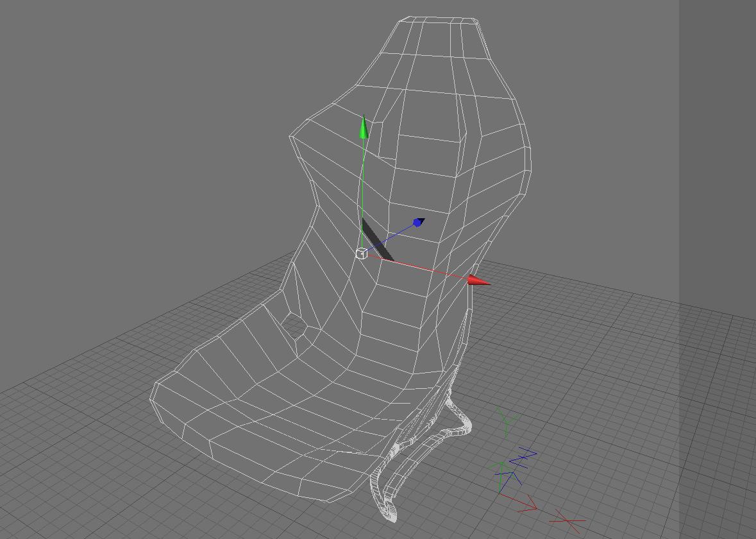Click the blue Z-axis gizmo arrow tip
The image size is (756, 539).
click(419, 222)
